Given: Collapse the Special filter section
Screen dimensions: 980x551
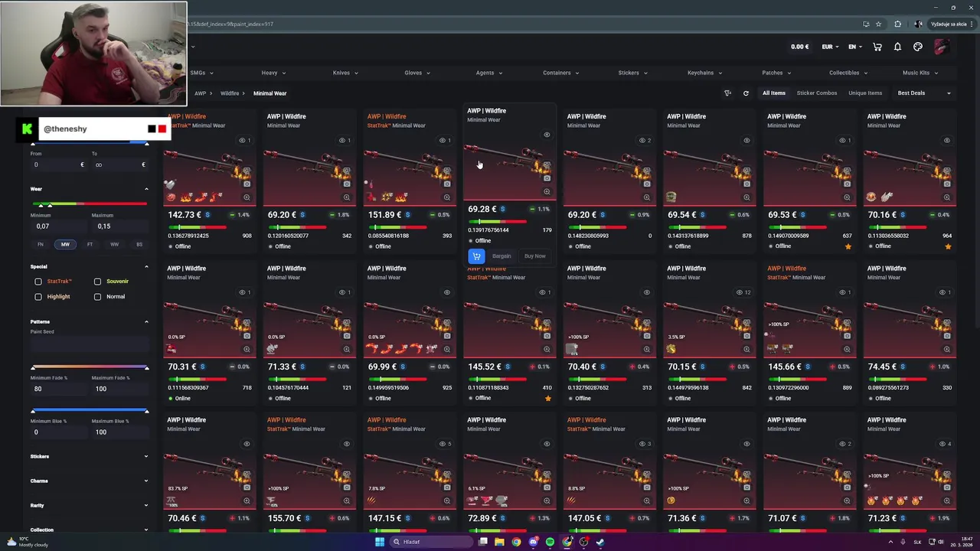Looking at the screenshot, I should pyautogui.click(x=146, y=266).
